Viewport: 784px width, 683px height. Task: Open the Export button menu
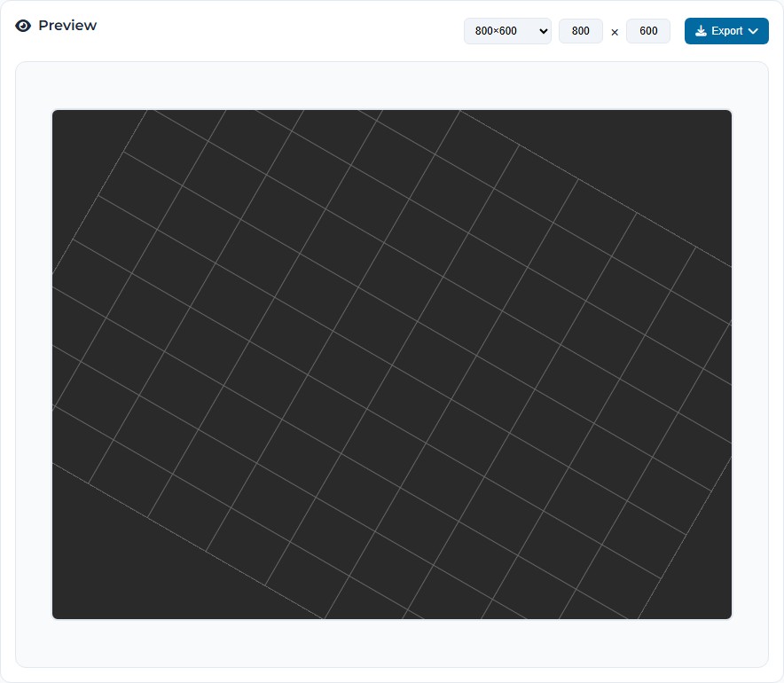click(x=726, y=31)
